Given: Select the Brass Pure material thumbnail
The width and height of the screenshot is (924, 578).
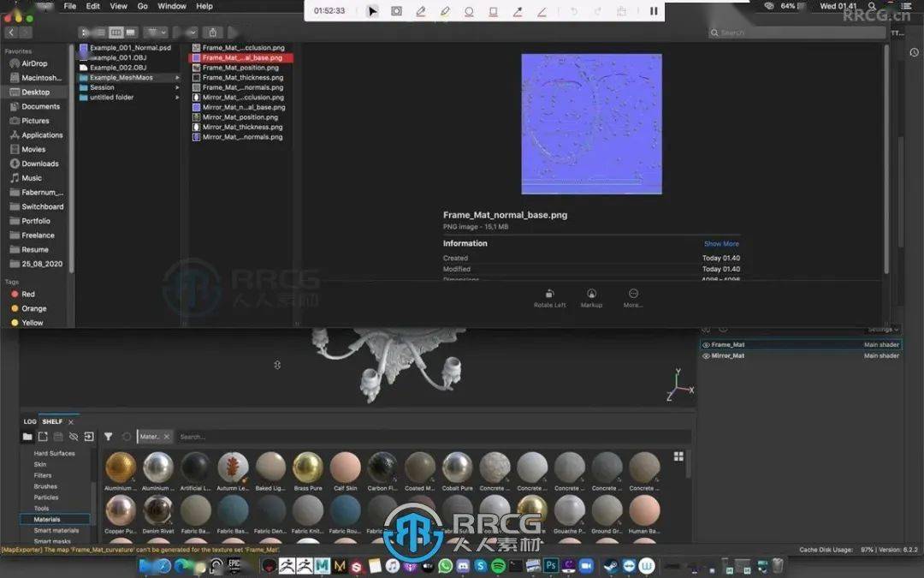Looking at the screenshot, I should [x=307, y=468].
